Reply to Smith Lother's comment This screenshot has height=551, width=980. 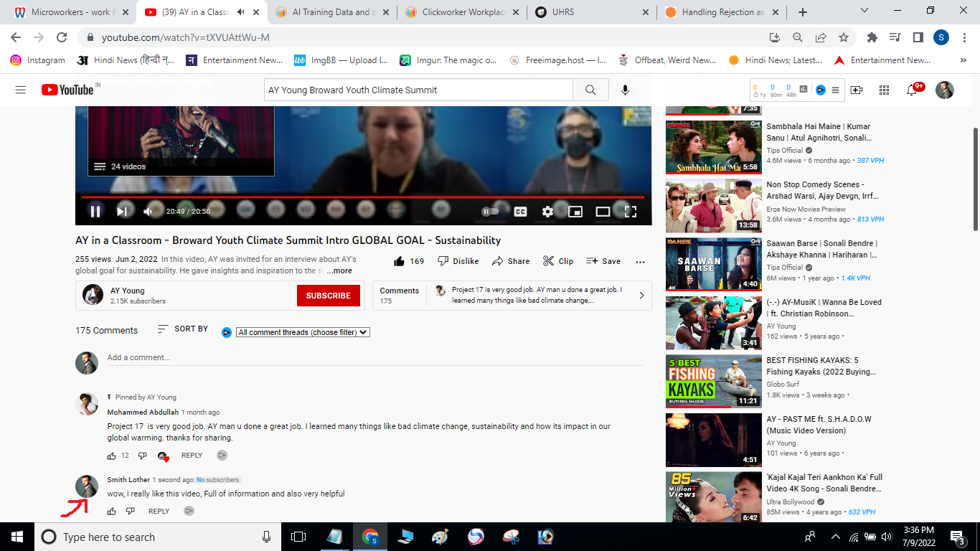point(159,512)
